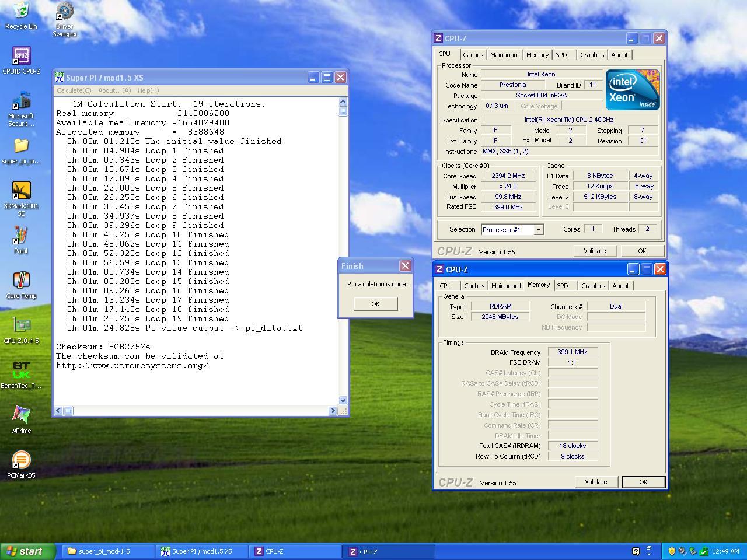Screen dimensions: 747x560
Task: Click OK in the Finish dialog
Action: pyautogui.click(x=375, y=304)
